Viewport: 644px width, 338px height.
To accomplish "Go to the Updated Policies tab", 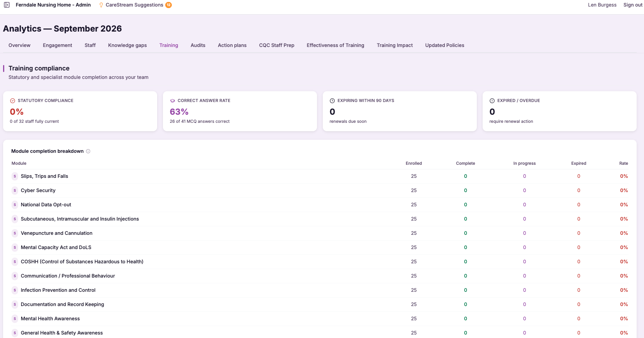I will point(445,45).
